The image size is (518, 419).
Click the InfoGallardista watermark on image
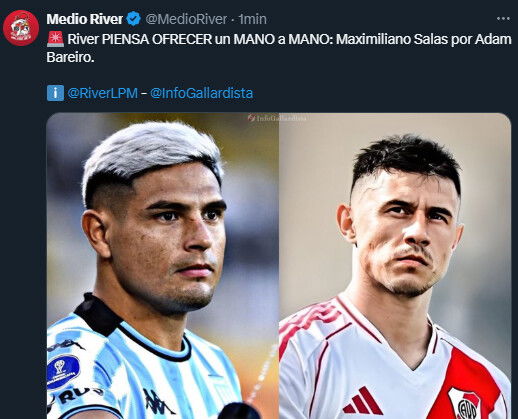tap(277, 118)
